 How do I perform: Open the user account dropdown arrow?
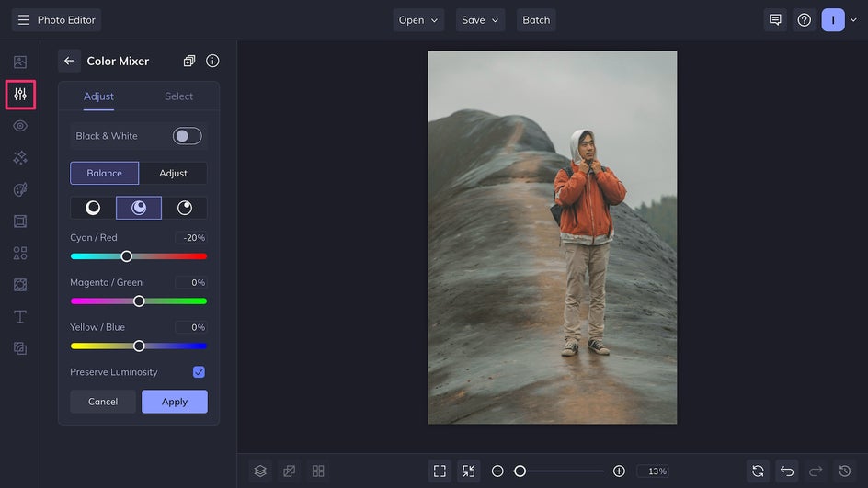pyautogui.click(x=853, y=20)
